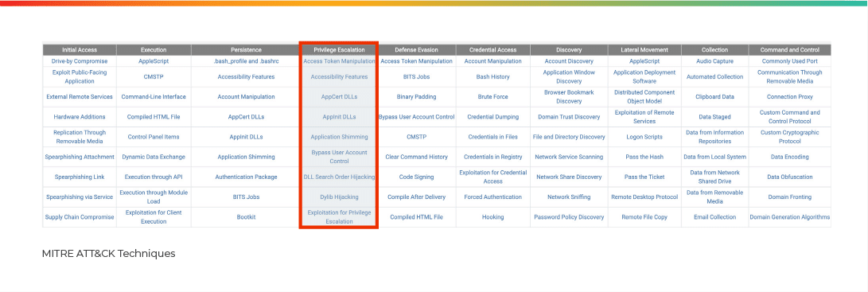868x292 pixels.
Task: Select Domain Trust Discovery link
Action: pos(569,117)
